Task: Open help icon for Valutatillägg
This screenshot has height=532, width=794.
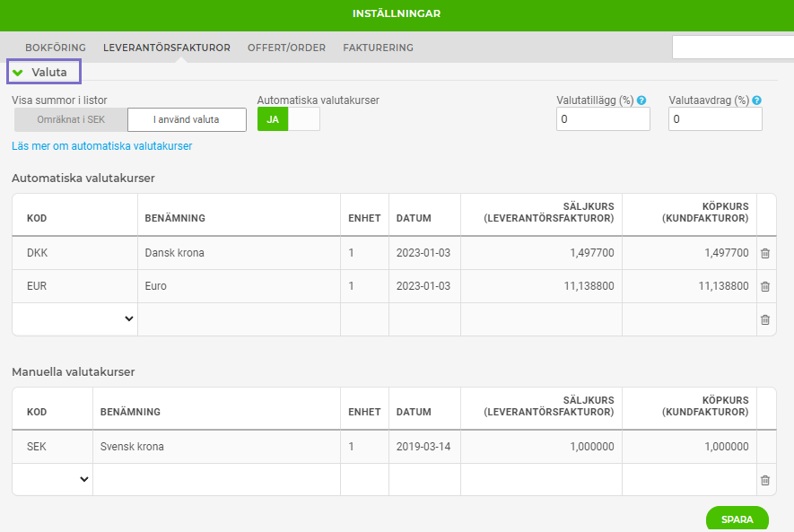Action: click(x=641, y=100)
